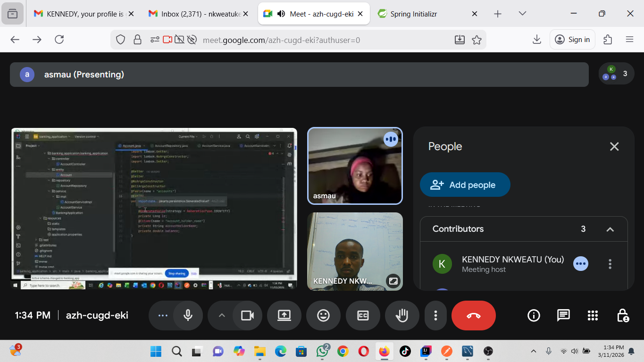
Task: Click the Share screen icon
Action: (284, 316)
